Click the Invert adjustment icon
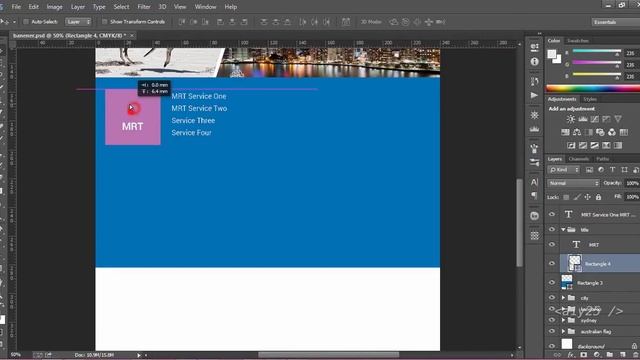Image resolution: width=640 pixels, height=360 pixels. click(x=571, y=145)
